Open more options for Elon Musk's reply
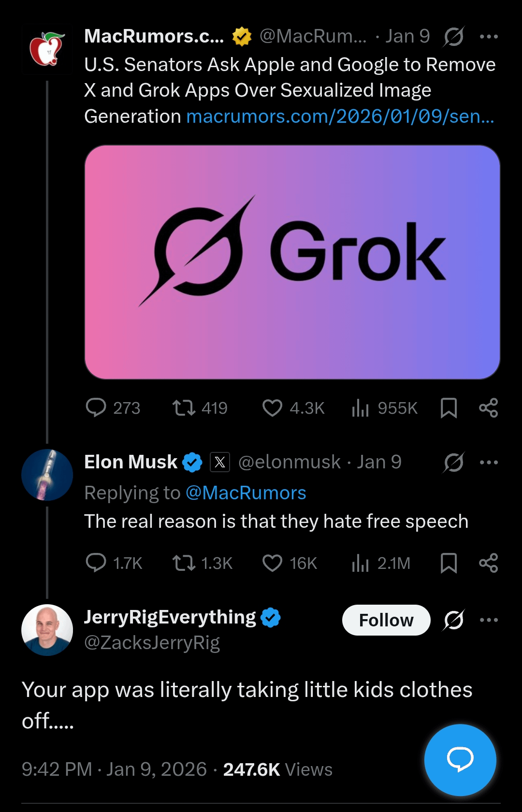This screenshot has width=522, height=812. 489,463
